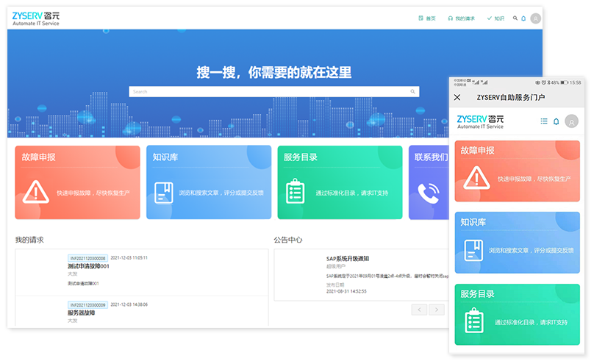594x364 pixels.
Task: Click timestamp 2021-08-31 14:52:55 on announcement
Action: [x=346, y=291]
